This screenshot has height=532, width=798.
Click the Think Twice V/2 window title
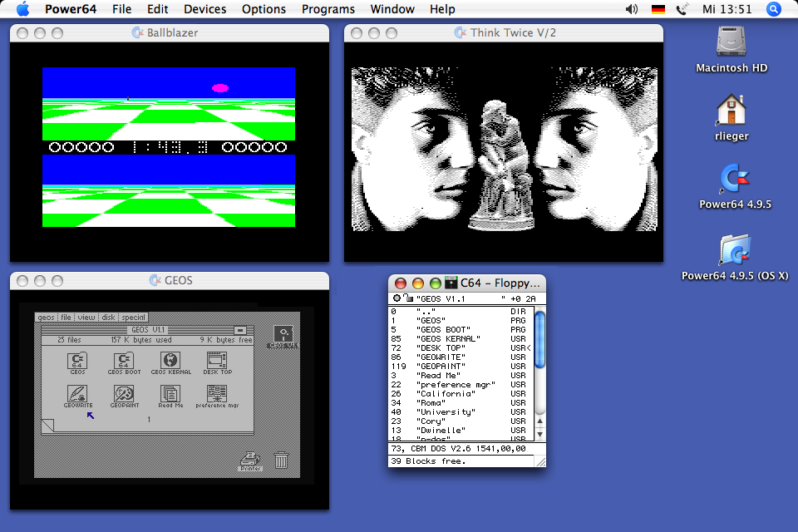tap(513, 32)
